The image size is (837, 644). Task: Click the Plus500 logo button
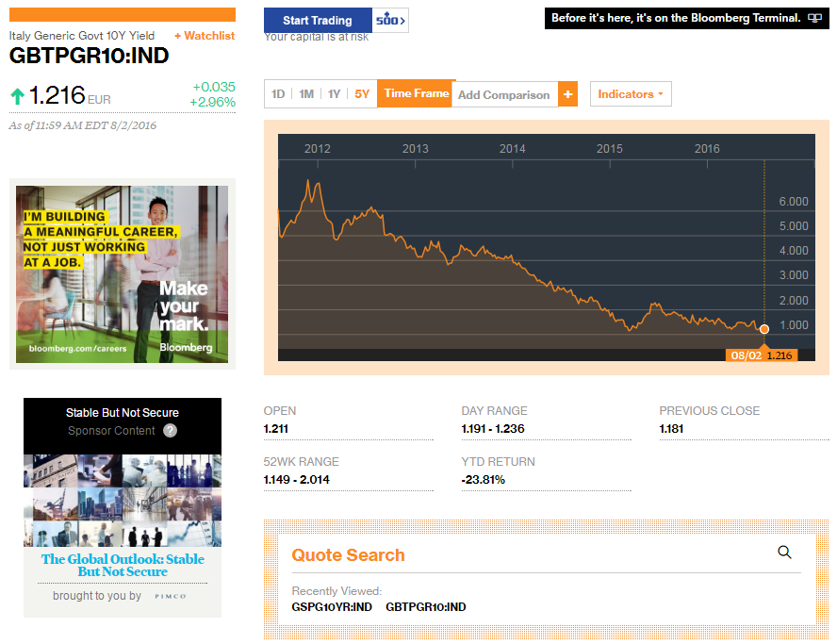tap(390, 21)
